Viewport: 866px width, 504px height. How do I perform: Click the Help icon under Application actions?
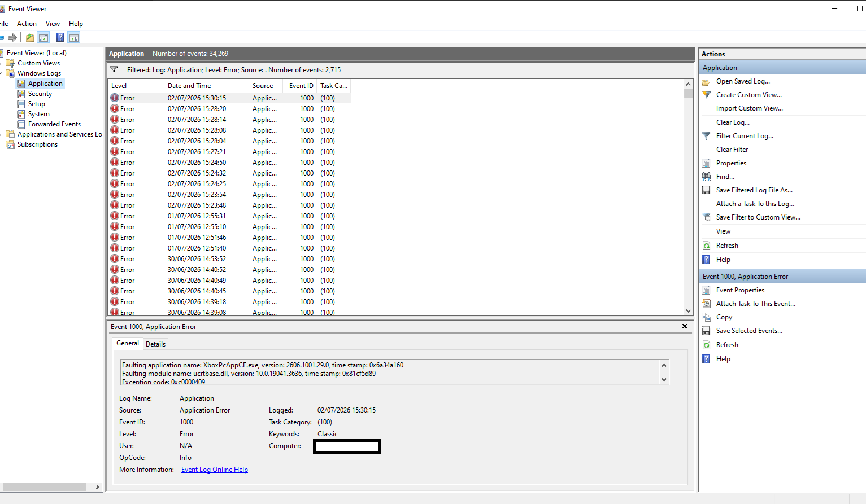(x=706, y=260)
